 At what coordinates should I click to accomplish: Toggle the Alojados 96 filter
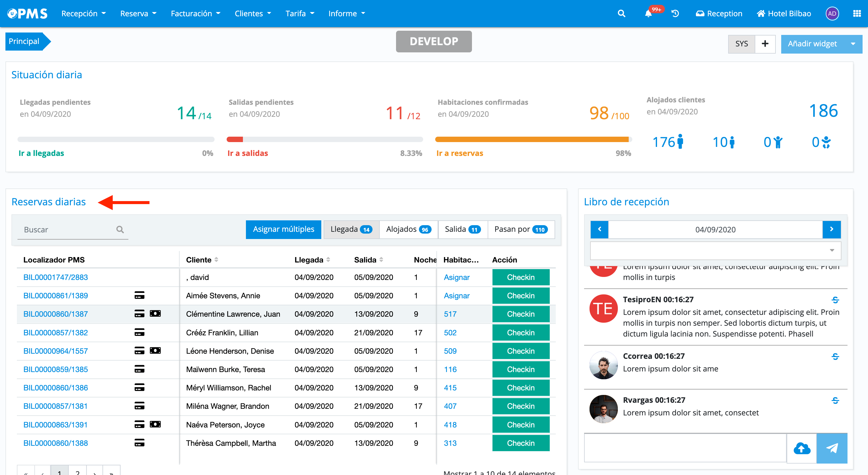coord(408,229)
